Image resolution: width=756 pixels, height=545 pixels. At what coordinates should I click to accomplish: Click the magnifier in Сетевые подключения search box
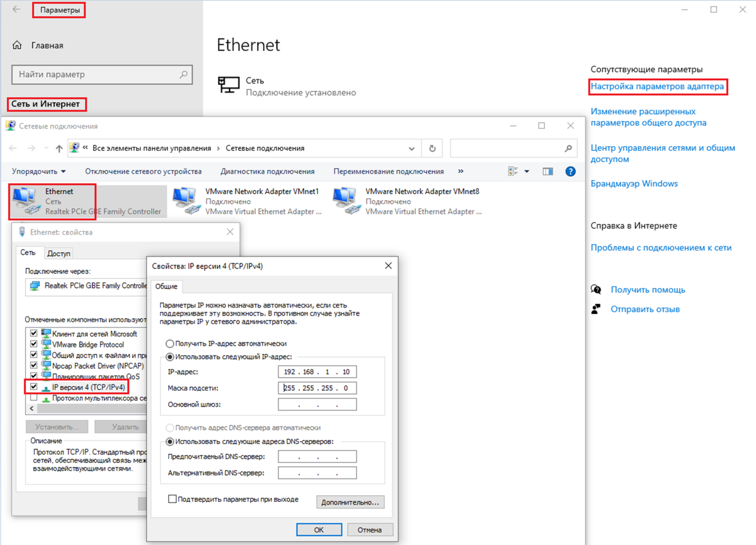[x=568, y=148]
